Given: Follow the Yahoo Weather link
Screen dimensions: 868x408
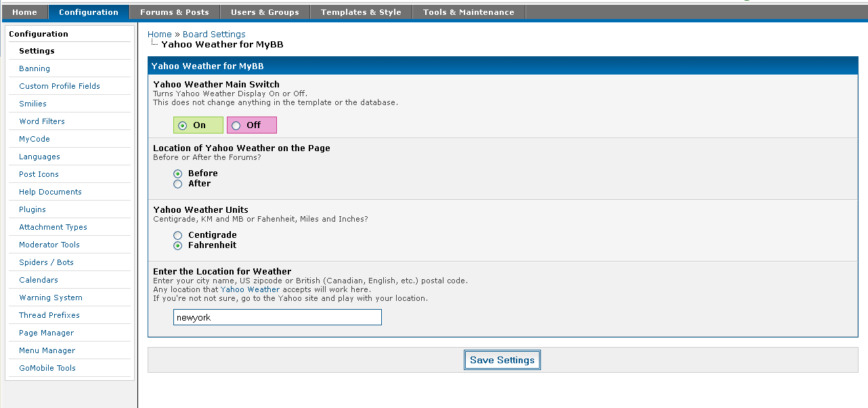Looking at the screenshot, I should [250, 289].
